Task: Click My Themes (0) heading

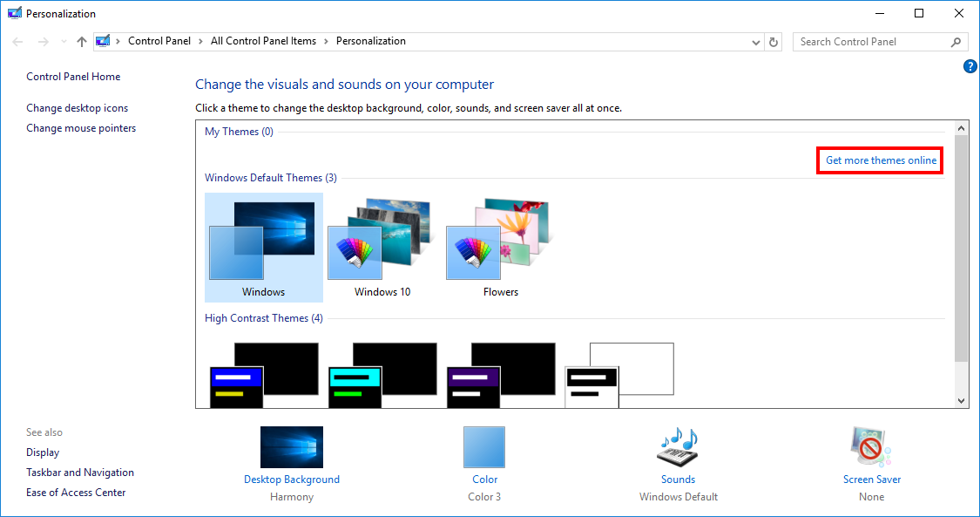Action: 239,132
